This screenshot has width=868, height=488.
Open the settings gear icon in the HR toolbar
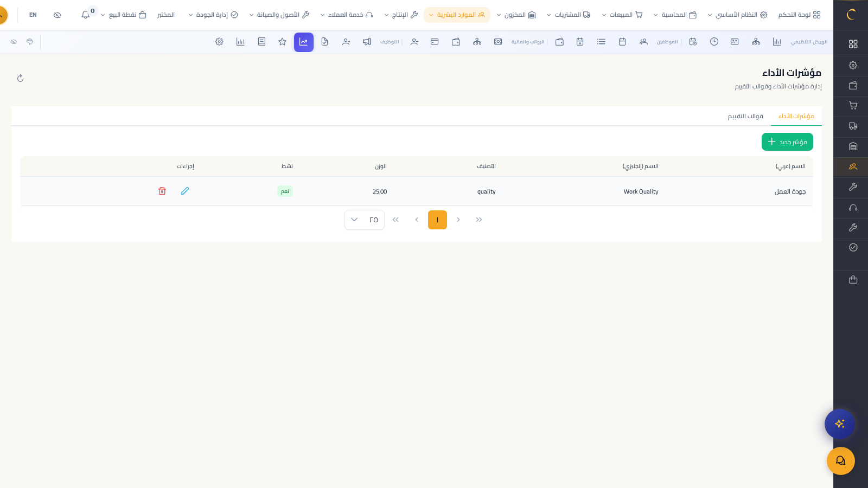coord(219,42)
